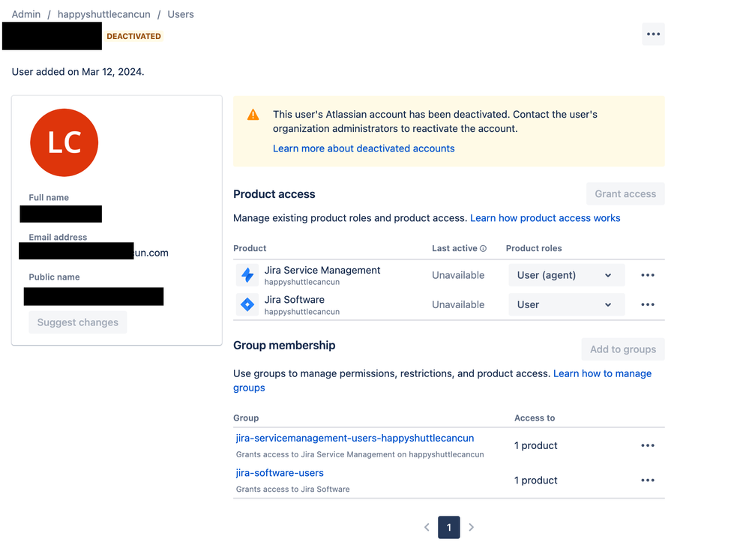Click the Group membership heading

pyautogui.click(x=284, y=345)
